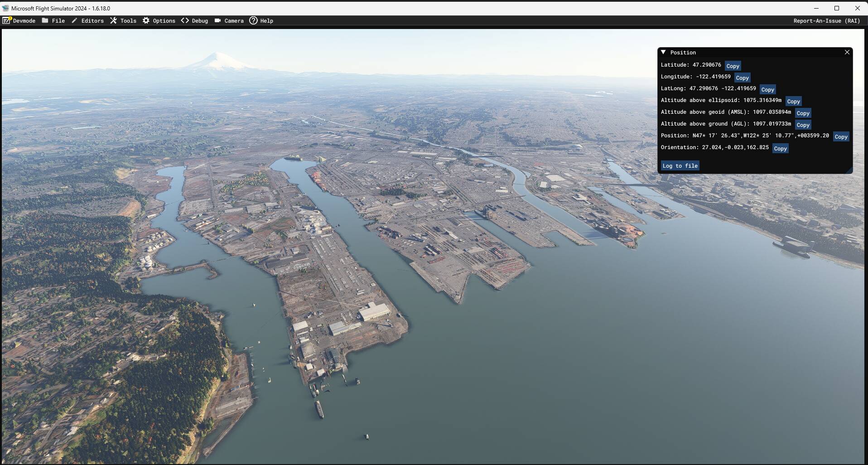This screenshot has width=868, height=465.
Task: Click the Options gear icon
Action: coord(146,20)
